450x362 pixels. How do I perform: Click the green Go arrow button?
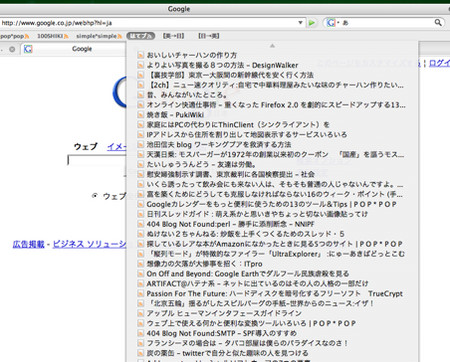[312, 23]
